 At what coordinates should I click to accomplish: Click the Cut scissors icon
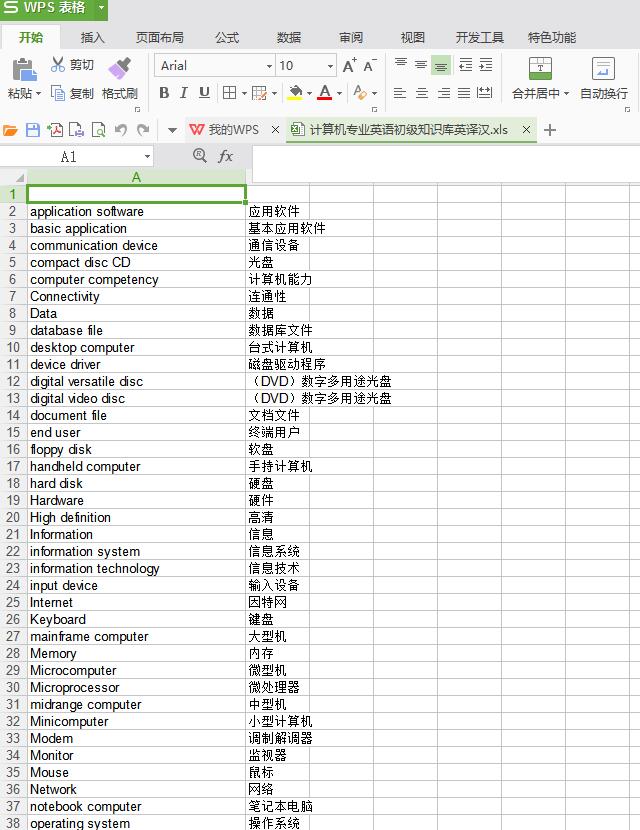coord(58,65)
